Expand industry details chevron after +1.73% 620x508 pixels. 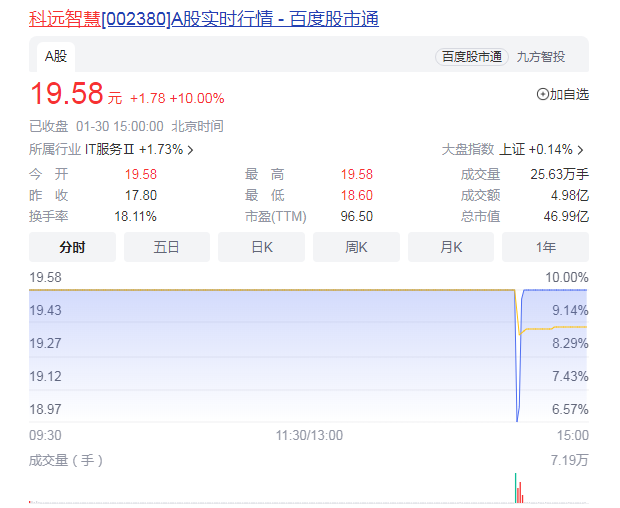(190, 150)
